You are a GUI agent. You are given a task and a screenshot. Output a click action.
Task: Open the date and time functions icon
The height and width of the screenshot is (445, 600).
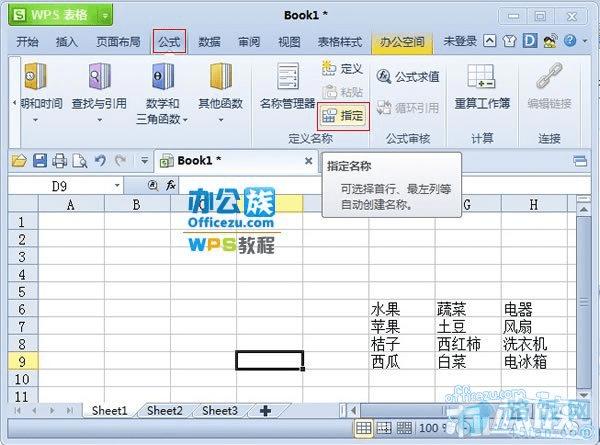pos(35,76)
